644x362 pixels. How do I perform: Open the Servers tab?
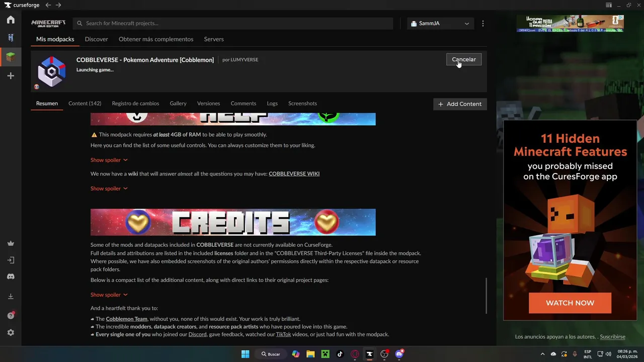(x=214, y=39)
